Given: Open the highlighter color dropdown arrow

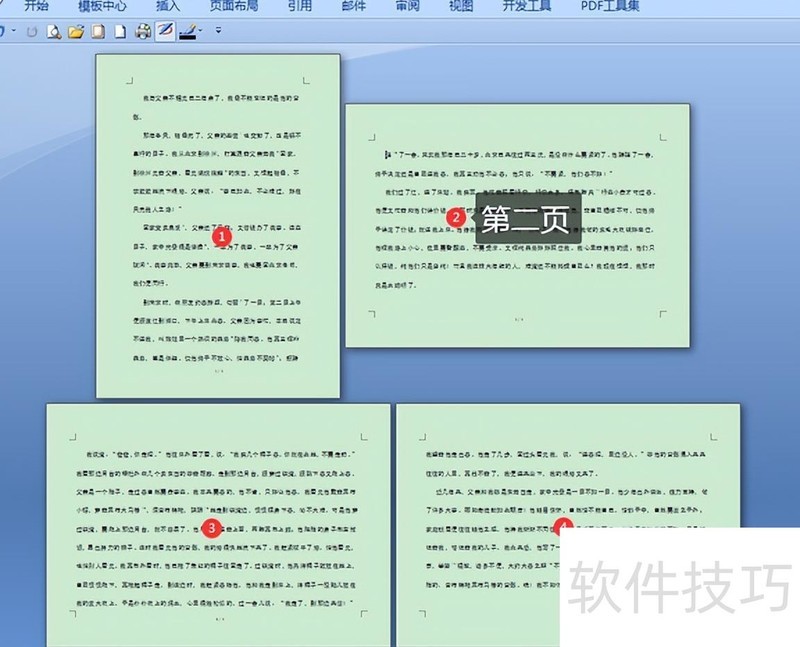Looking at the screenshot, I should click(200, 32).
